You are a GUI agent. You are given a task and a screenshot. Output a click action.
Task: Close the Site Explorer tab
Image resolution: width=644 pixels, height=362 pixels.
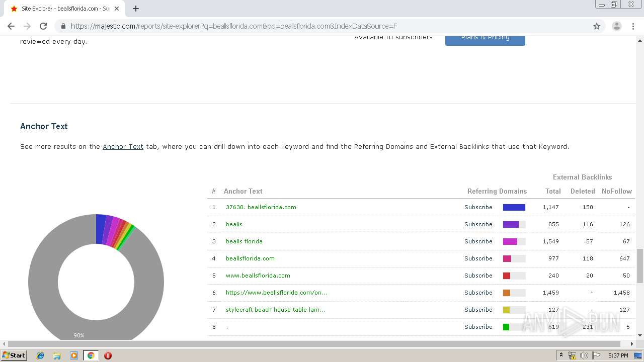point(117,9)
